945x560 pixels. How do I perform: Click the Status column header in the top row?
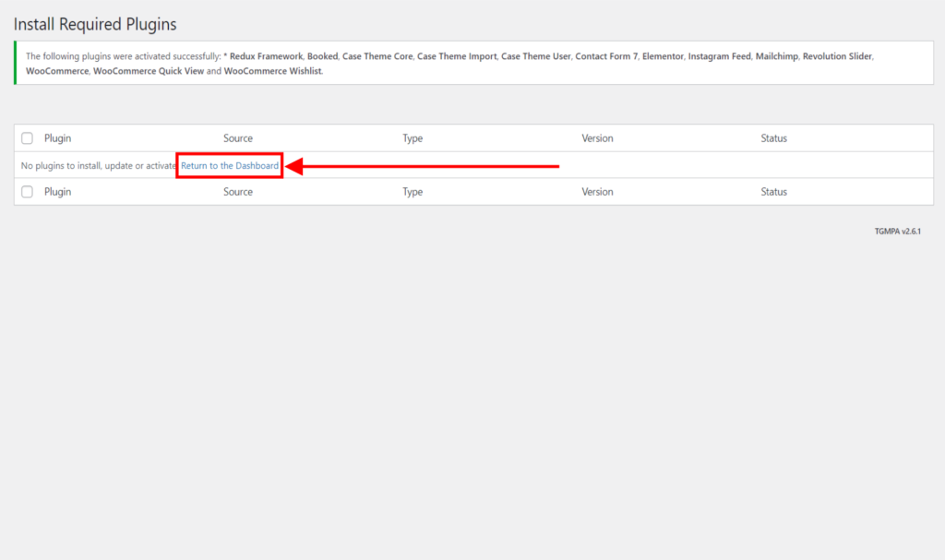(773, 138)
